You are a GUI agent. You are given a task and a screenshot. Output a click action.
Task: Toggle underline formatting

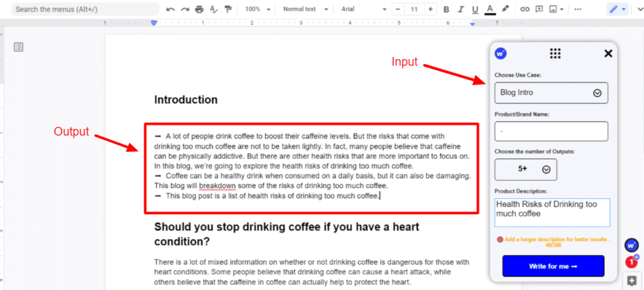pos(475,9)
